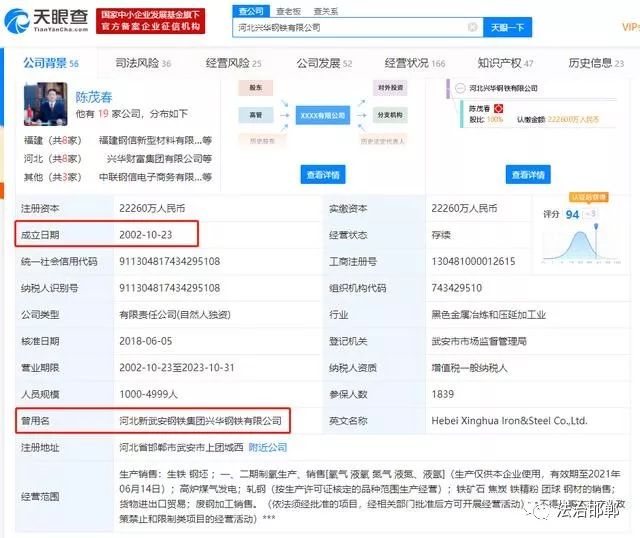Viewport: 640px width, 538px height.
Task: Collapse the 河北兴华钢铁有限公司 tree node
Action: (x=460, y=88)
